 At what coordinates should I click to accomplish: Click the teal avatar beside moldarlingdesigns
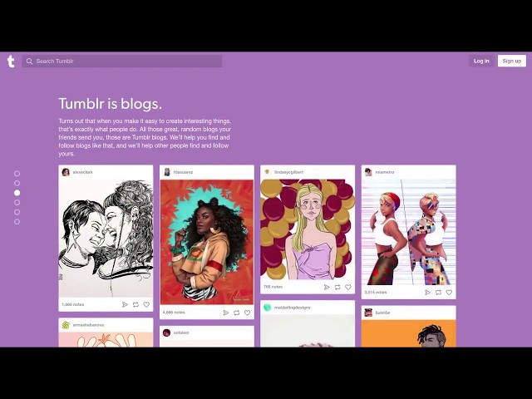pyautogui.click(x=268, y=308)
